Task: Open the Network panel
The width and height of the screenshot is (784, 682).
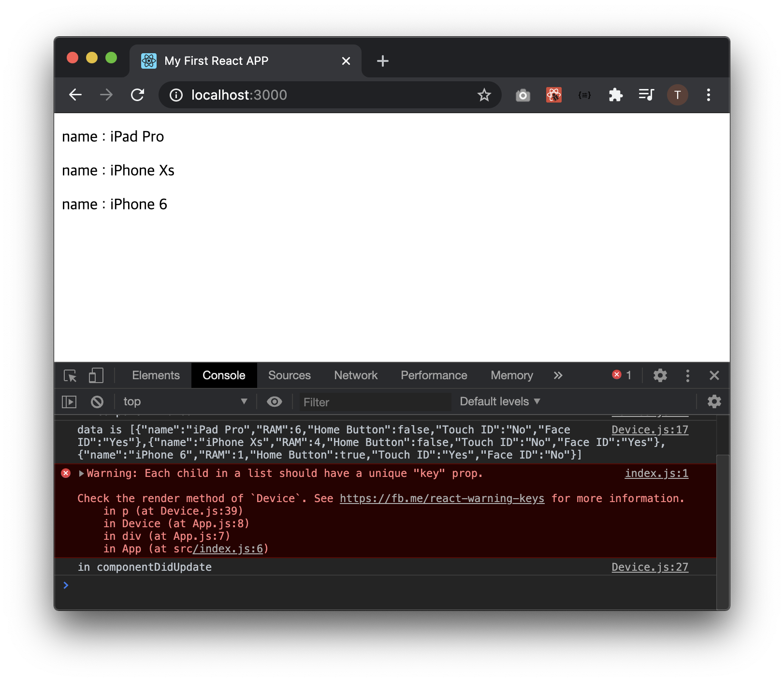Action: tap(356, 375)
